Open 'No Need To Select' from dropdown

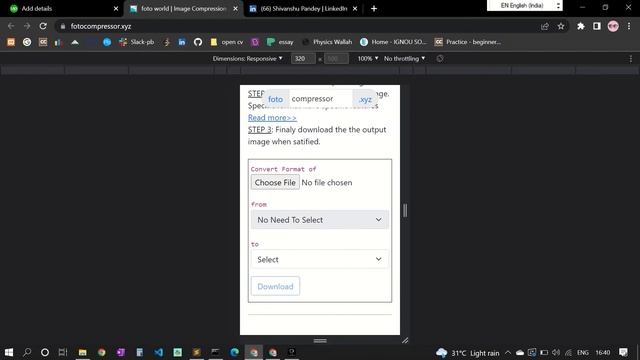320,220
